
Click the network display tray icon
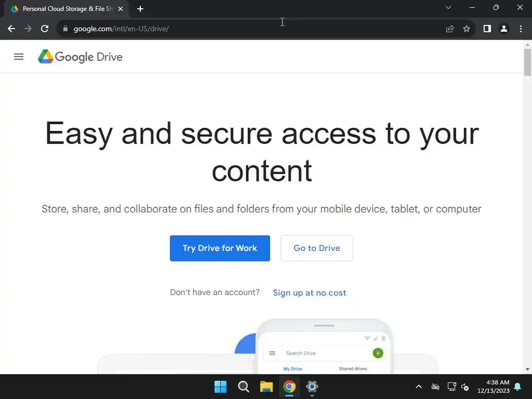click(x=451, y=387)
